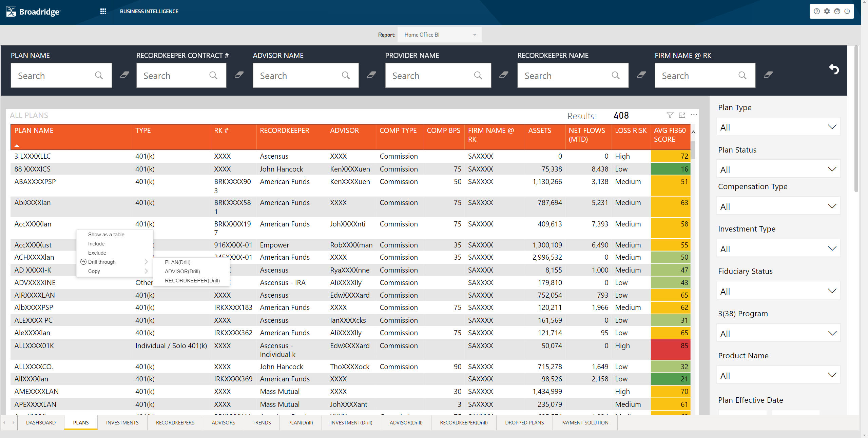The image size is (868, 438).
Task: Open the apps grid launcher icon
Action: (103, 12)
